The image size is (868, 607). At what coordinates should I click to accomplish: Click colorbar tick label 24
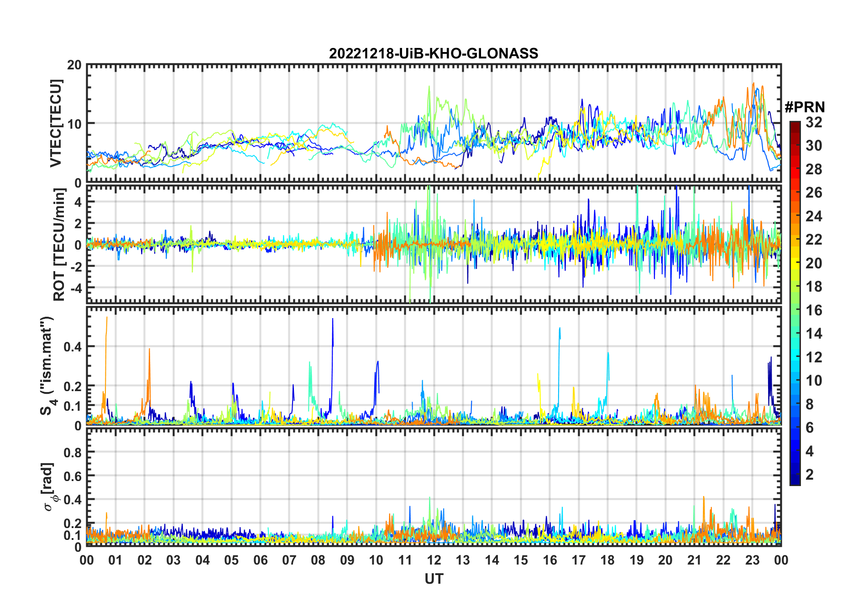tap(814, 216)
